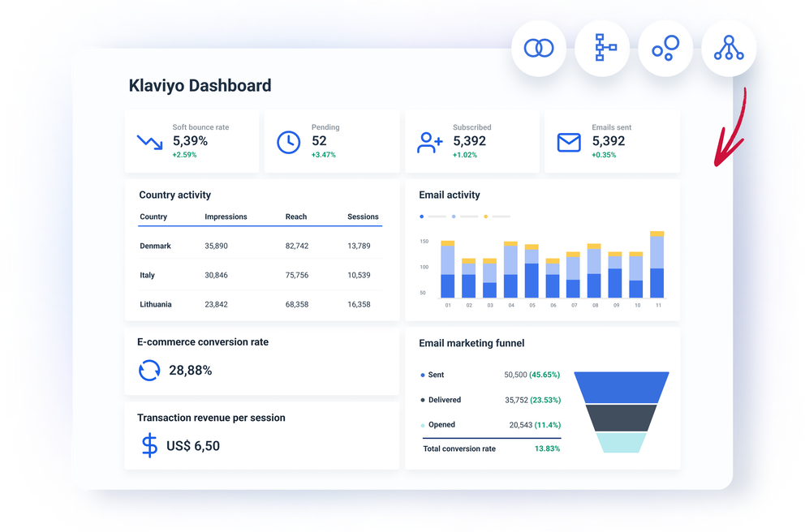Image resolution: width=805 pixels, height=532 pixels.
Task: Click the Opened bullet in the funnel list
Action: click(x=422, y=424)
